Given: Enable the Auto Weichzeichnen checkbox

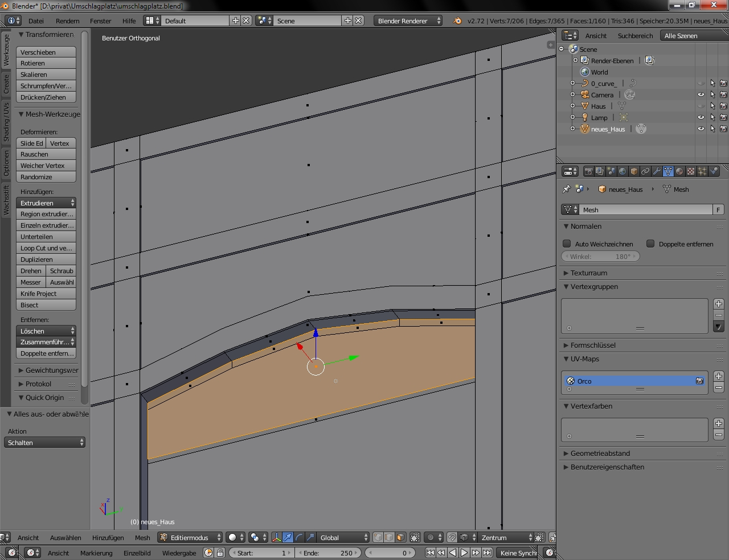Looking at the screenshot, I should click(567, 244).
